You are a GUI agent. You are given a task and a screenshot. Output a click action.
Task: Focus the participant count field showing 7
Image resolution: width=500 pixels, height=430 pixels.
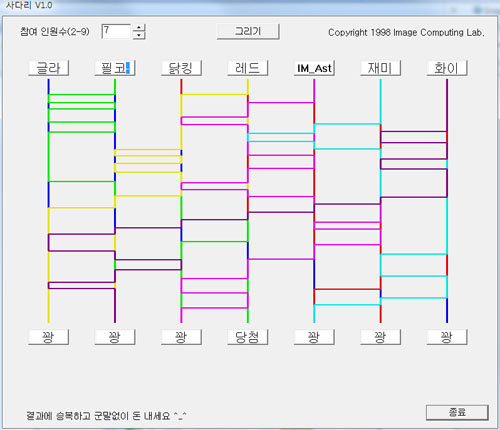(x=116, y=32)
